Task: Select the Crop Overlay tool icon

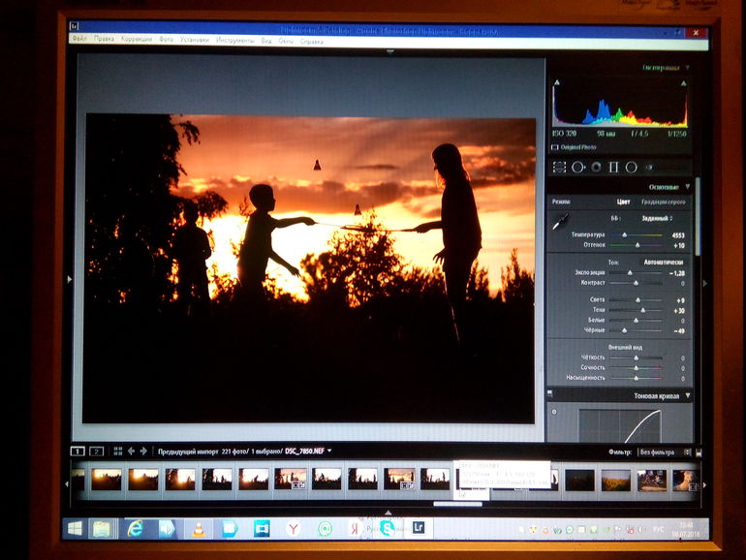Action: click(559, 168)
